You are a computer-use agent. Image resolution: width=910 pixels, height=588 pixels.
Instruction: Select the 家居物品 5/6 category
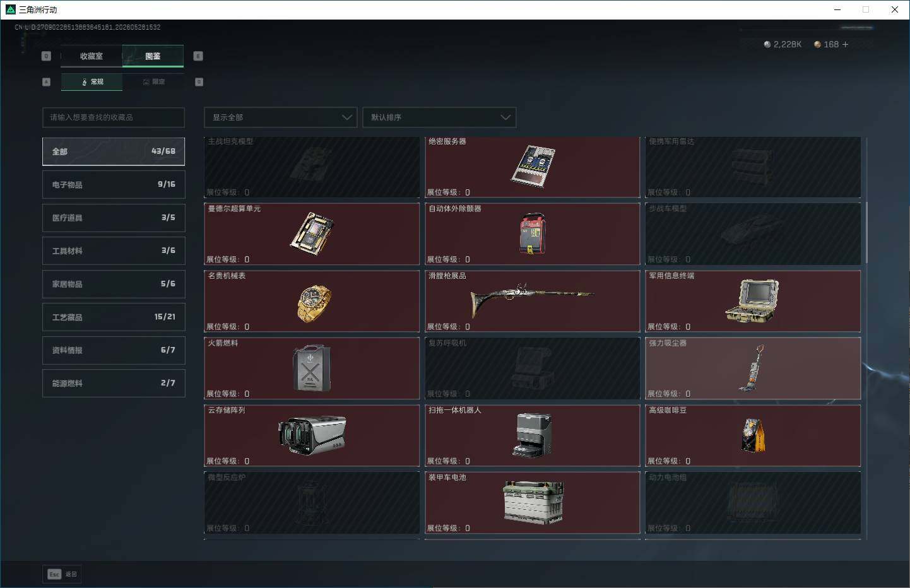point(114,284)
